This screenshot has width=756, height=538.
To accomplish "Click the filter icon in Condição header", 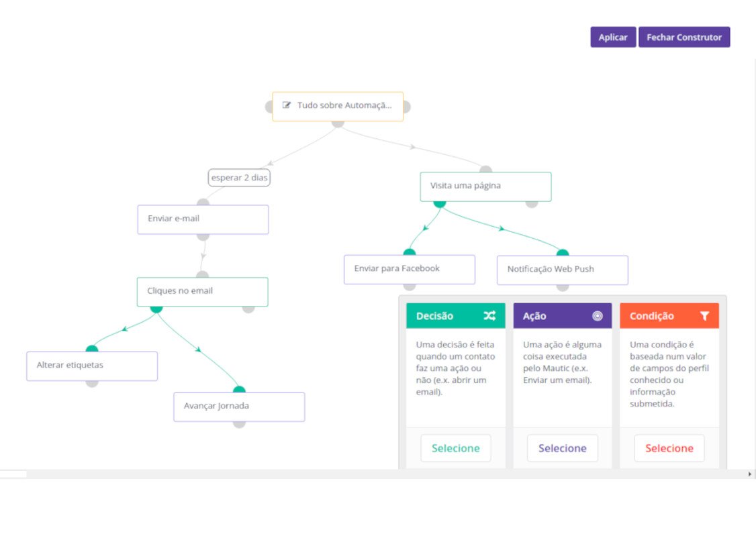I will [704, 316].
